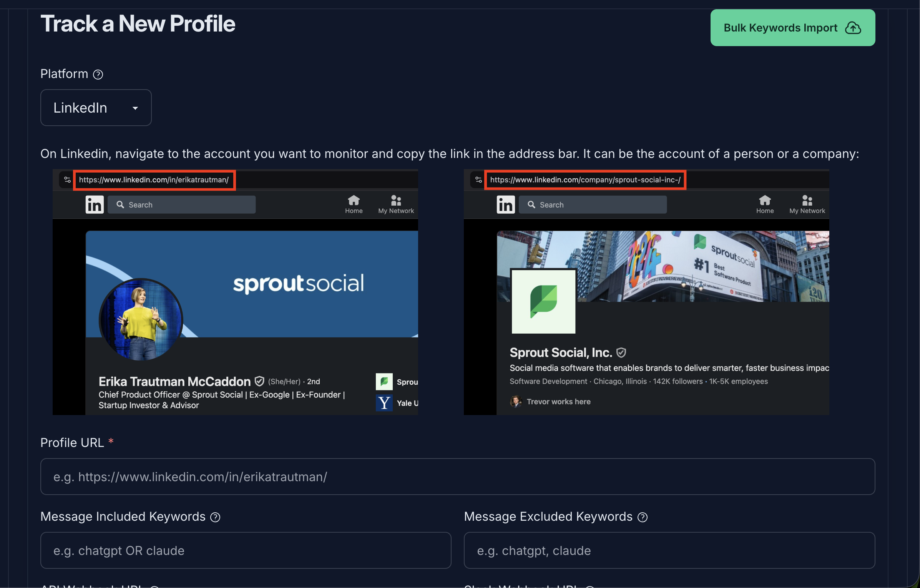Click the Platform help question-mark icon
The width and height of the screenshot is (920, 588).
point(98,74)
